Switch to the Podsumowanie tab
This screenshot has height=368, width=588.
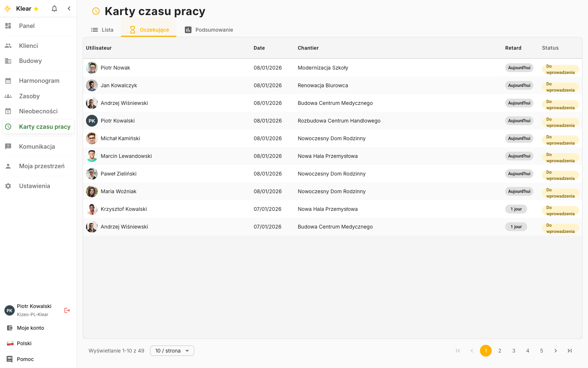click(x=209, y=30)
